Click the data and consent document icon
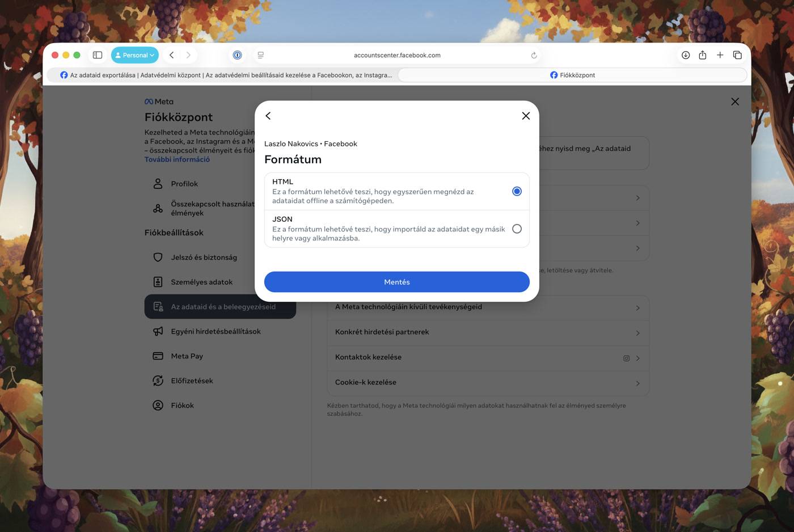 [x=158, y=307]
